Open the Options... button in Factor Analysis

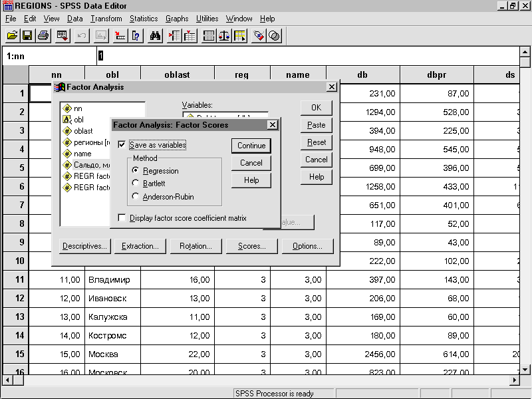coord(307,246)
